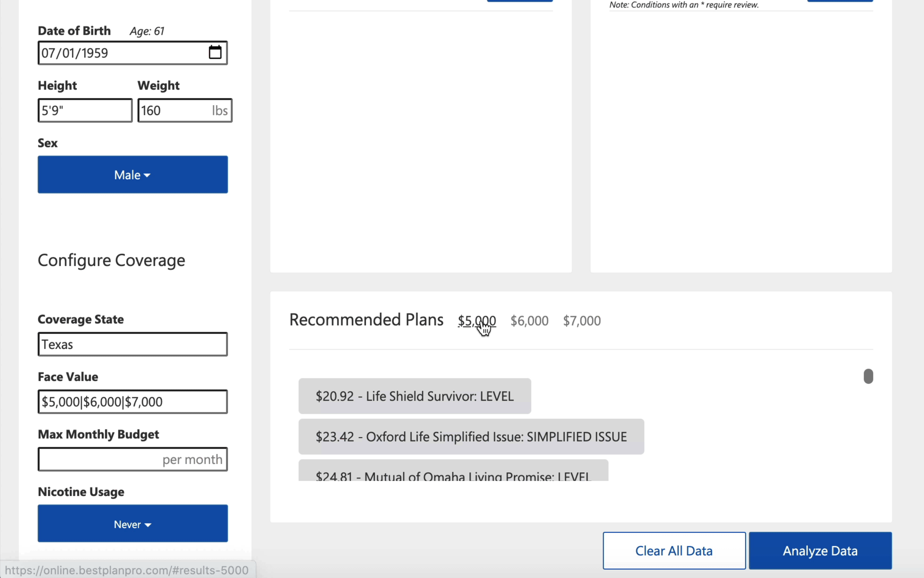Edit the Weight field showing 160
The width and height of the screenshot is (924, 578).
click(185, 110)
